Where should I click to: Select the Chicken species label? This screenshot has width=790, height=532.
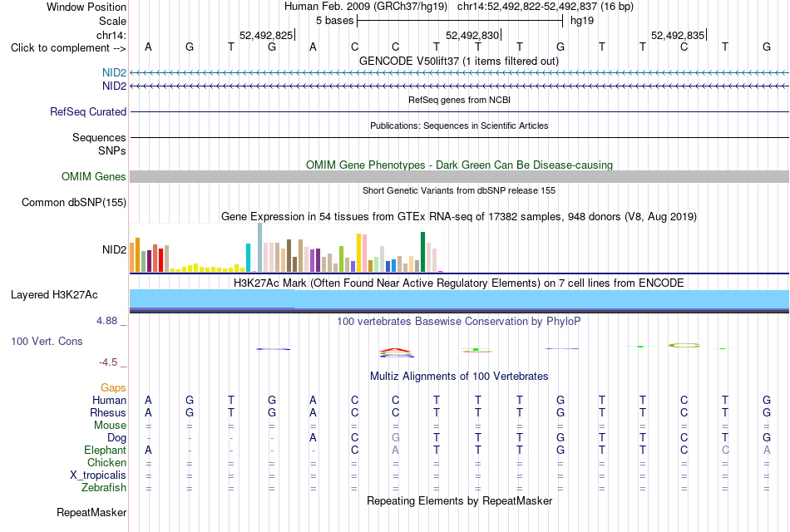coord(106,462)
